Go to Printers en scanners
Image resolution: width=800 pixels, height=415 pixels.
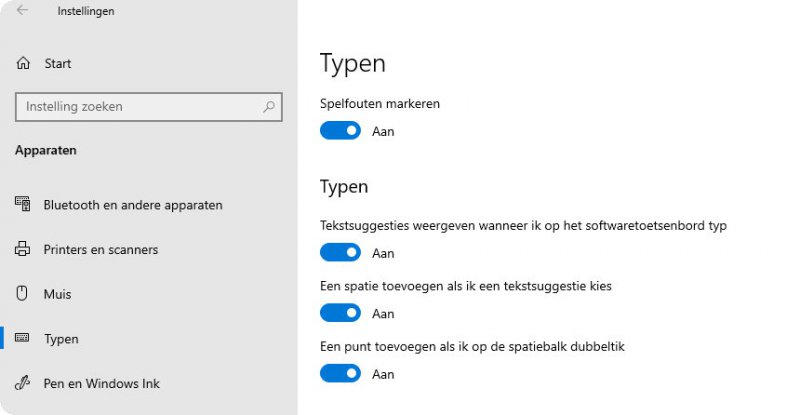101,249
